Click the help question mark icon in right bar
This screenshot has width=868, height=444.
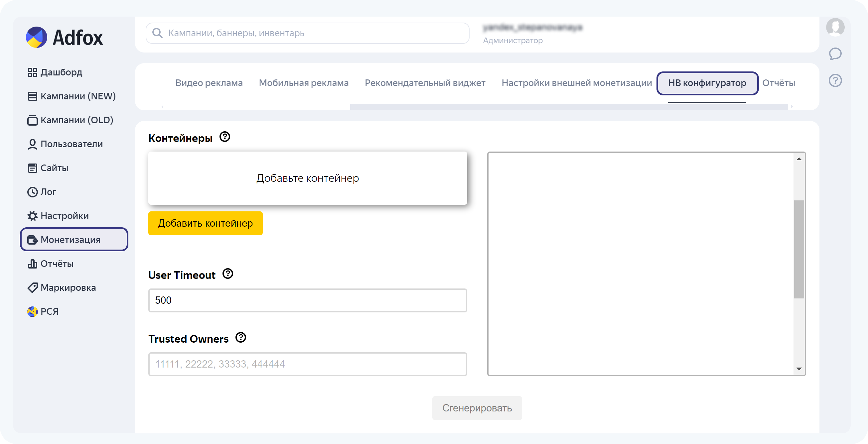click(835, 81)
